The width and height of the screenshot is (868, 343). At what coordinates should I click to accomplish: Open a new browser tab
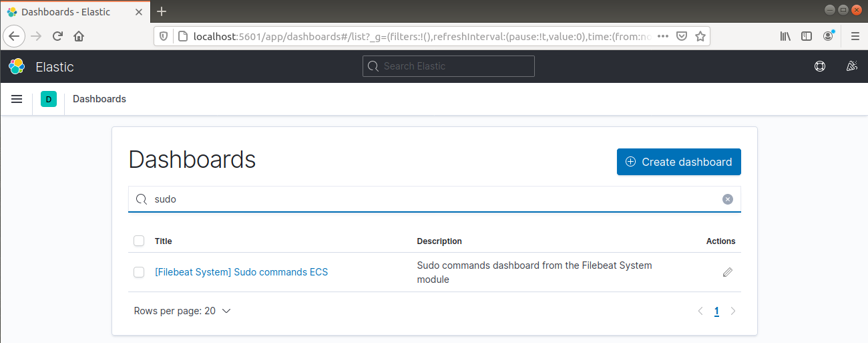[x=161, y=11]
